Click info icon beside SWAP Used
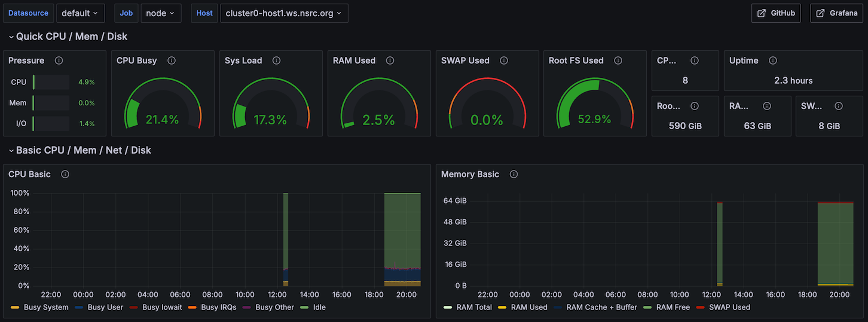 pyautogui.click(x=504, y=60)
